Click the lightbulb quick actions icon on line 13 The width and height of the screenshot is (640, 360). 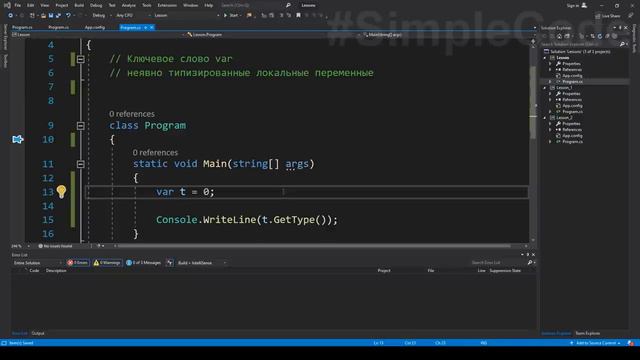pos(61,191)
